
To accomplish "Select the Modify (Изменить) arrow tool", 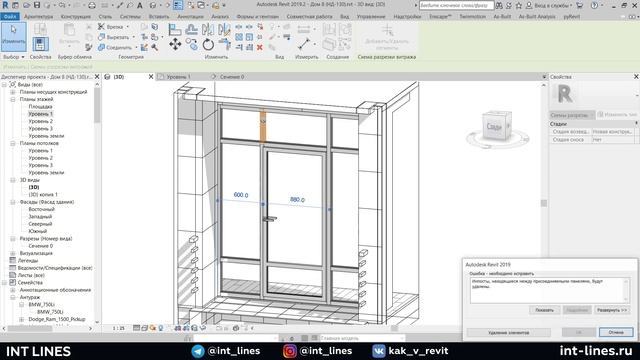I will (x=14, y=37).
